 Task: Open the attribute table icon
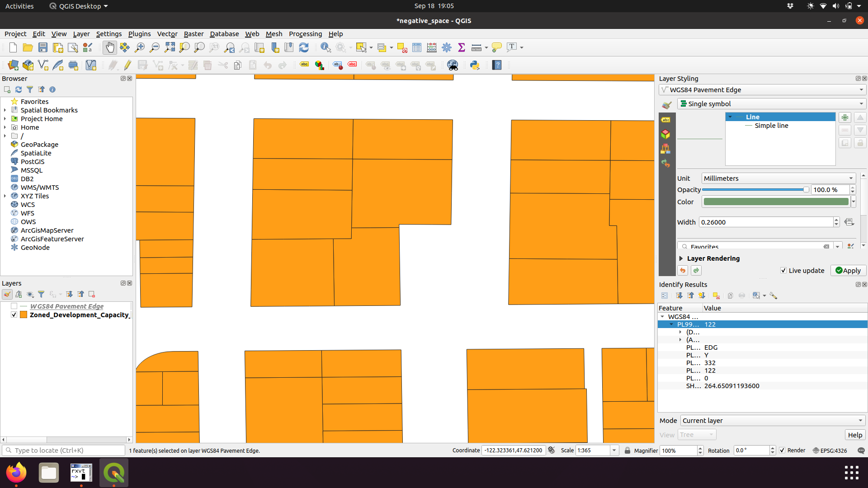(x=417, y=47)
